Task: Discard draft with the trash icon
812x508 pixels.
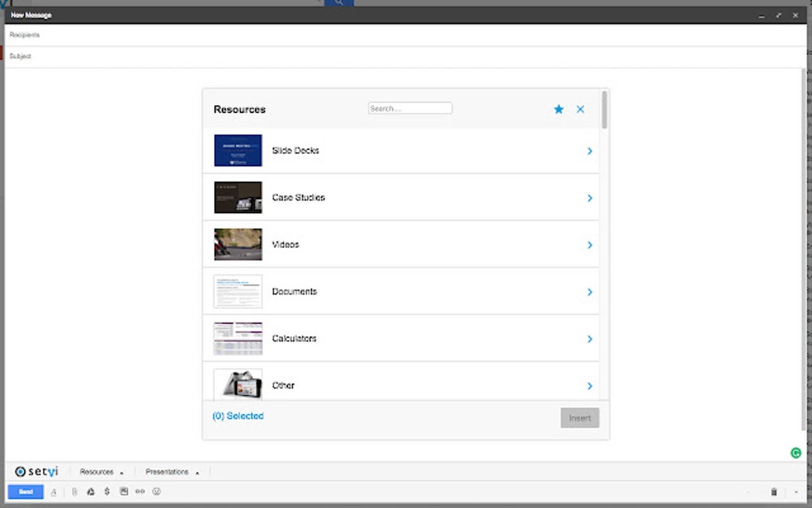Action: [x=773, y=491]
